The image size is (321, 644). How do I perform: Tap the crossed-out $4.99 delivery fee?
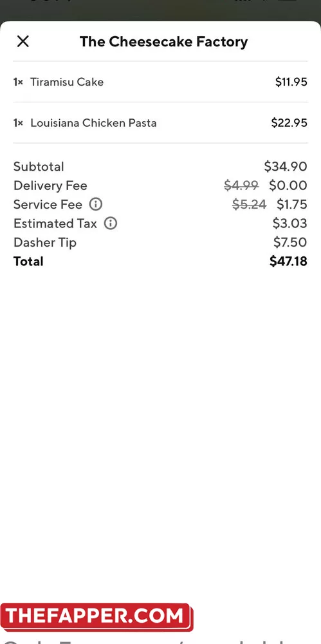(x=241, y=185)
